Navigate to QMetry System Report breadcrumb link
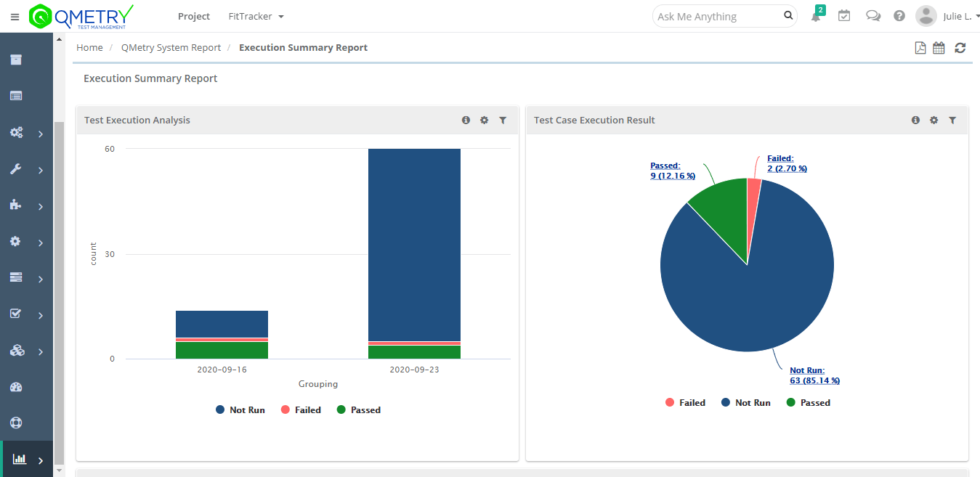 171,47
